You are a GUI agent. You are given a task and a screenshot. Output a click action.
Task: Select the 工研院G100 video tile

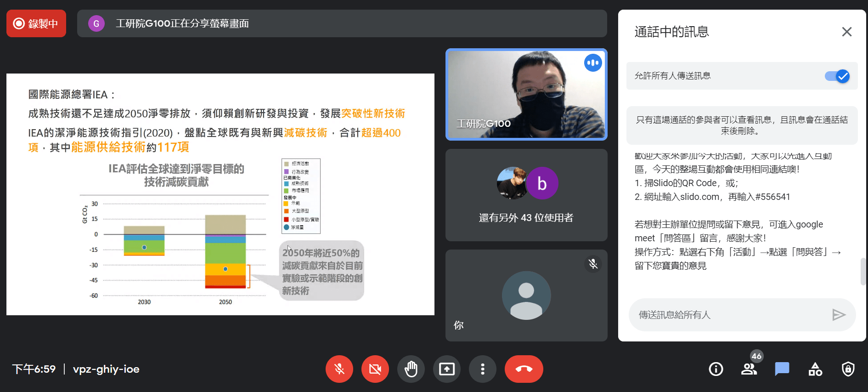click(526, 94)
